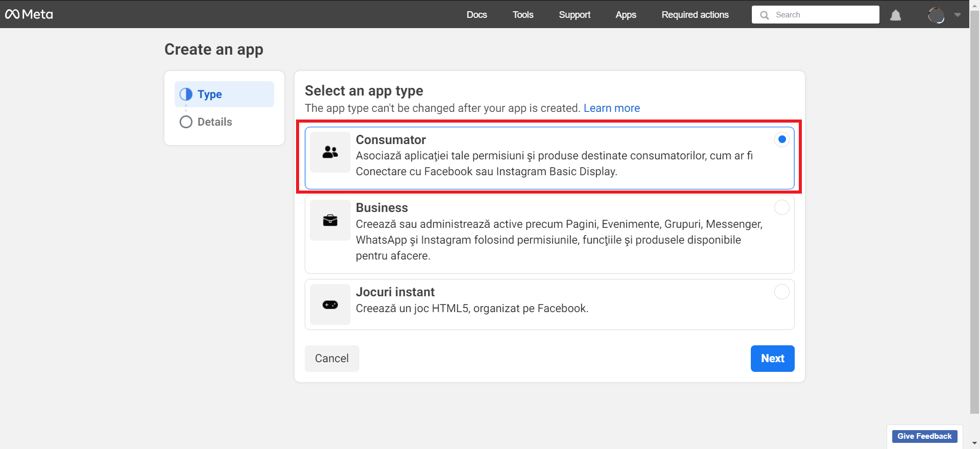Select the Jocuri instant radio button

point(782,292)
